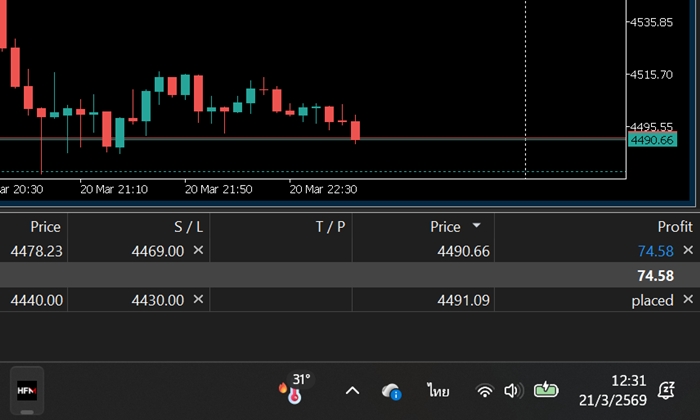Click the OneDrive cloud tray icon

click(392, 391)
